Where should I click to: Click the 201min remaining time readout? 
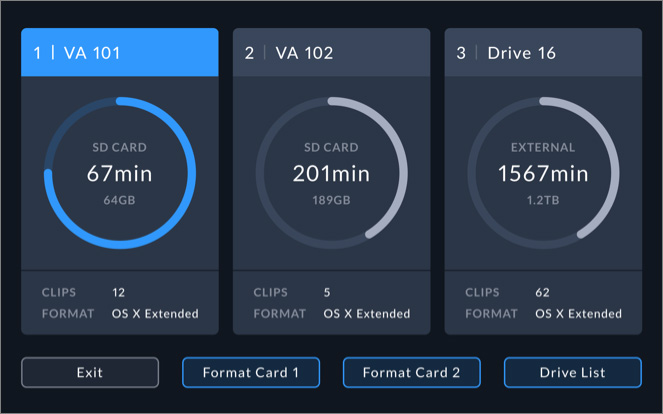pyautogui.click(x=331, y=173)
